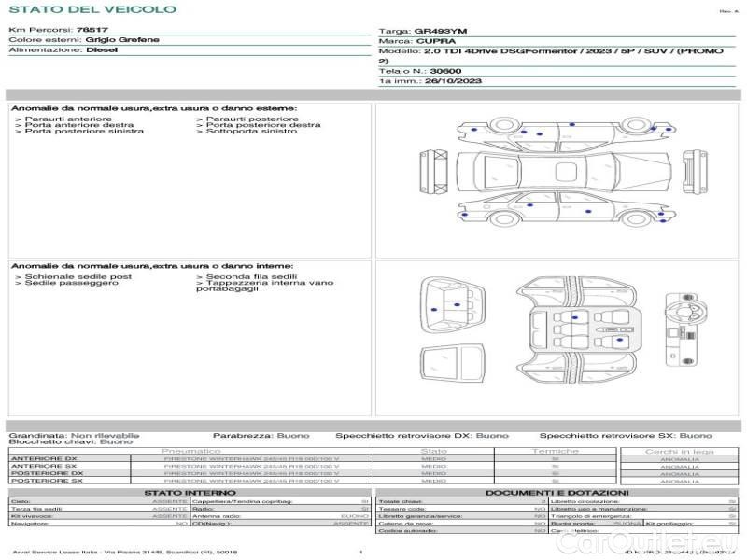The width and height of the screenshot is (747, 560).
Task: Select the top-down car roof diagram
Action: coord(561,173)
